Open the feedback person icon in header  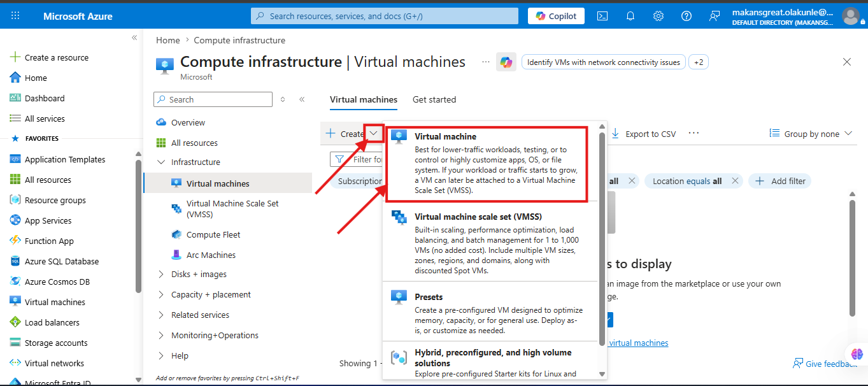pos(715,16)
